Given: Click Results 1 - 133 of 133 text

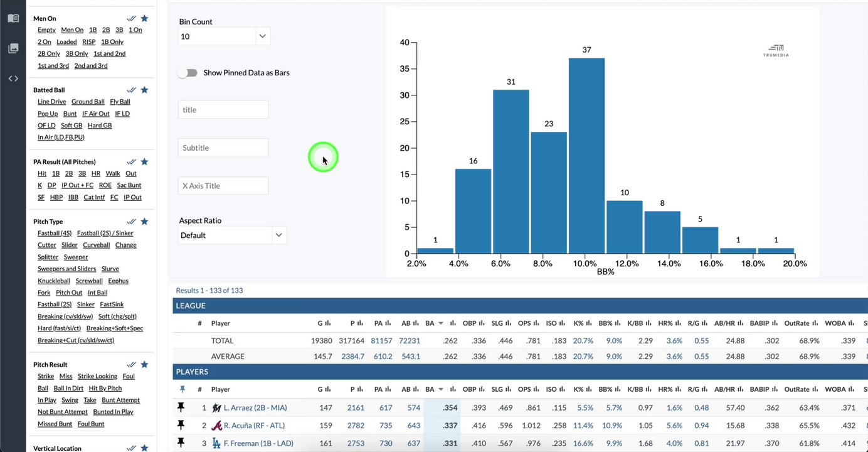Looking at the screenshot, I should [x=209, y=290].
